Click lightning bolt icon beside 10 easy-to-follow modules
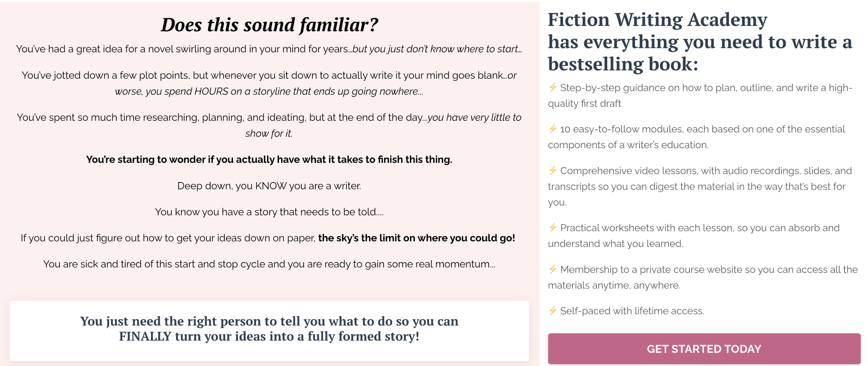 [x=553, y=129]
